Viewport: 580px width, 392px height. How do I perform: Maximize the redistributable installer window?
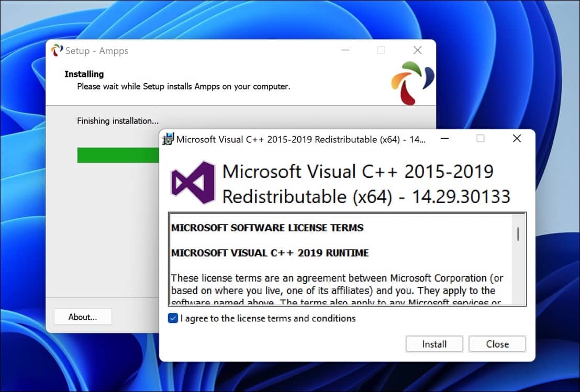480,138
